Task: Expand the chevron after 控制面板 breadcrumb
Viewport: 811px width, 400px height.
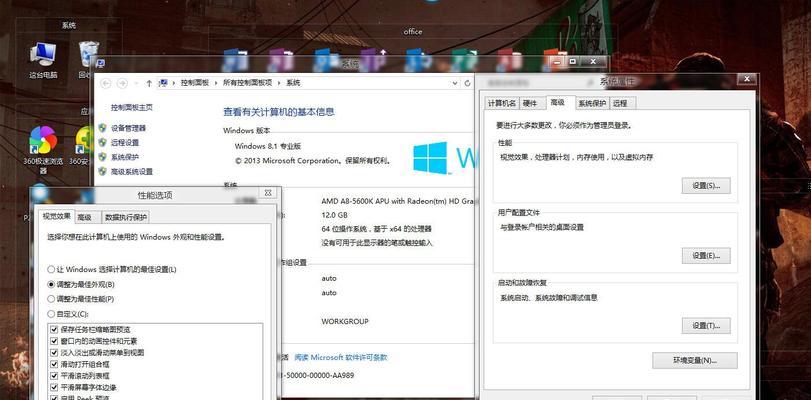Action: pos(216,83)
